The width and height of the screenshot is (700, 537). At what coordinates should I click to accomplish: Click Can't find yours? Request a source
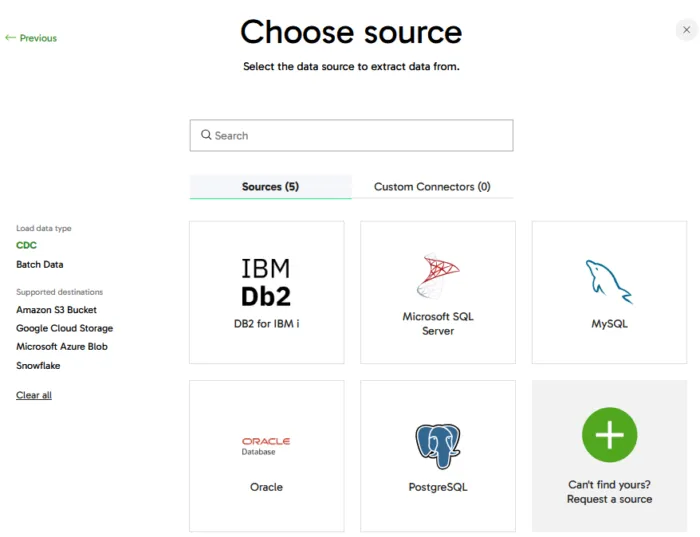tap(609, 492)
